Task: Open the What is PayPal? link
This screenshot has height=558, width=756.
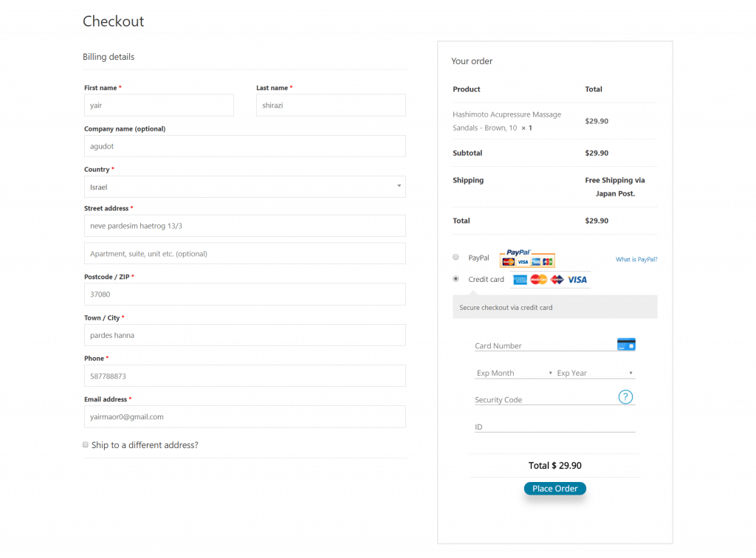Action: (636, 259)
